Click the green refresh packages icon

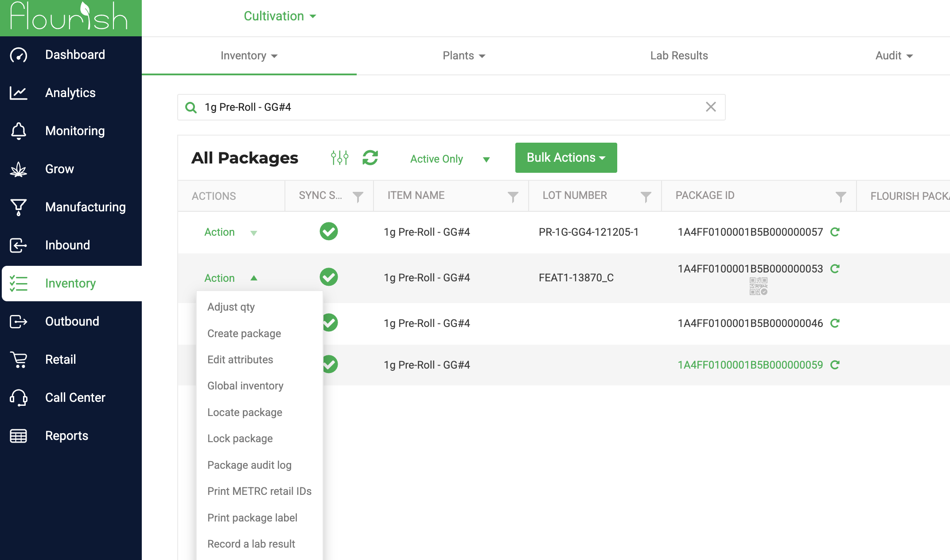(370, 158)
